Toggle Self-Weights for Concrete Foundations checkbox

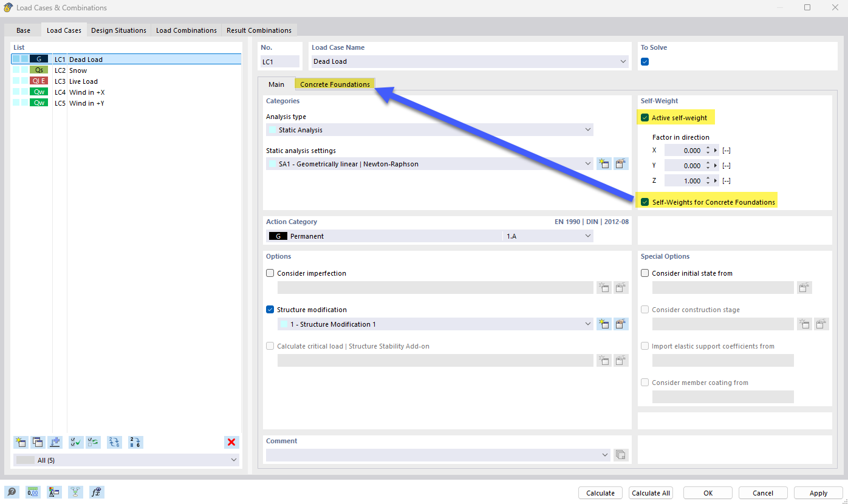click(x=645, y=202)
